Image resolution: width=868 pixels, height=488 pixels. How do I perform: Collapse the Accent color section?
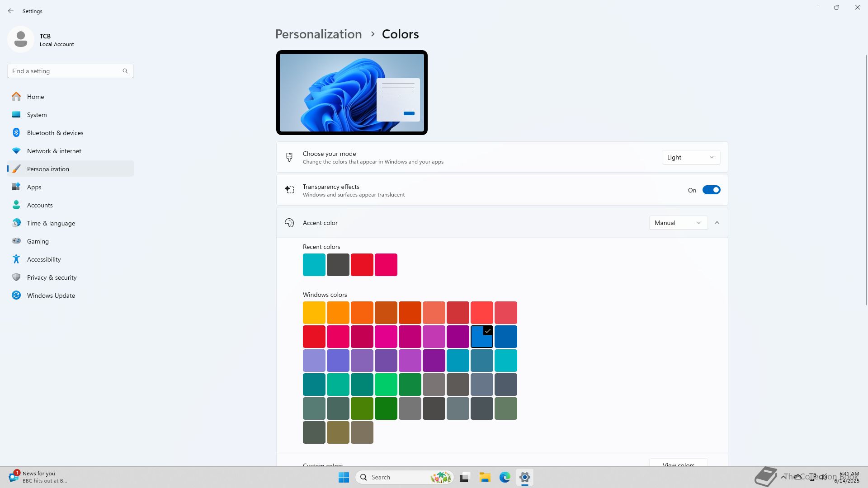click(717, 223)
